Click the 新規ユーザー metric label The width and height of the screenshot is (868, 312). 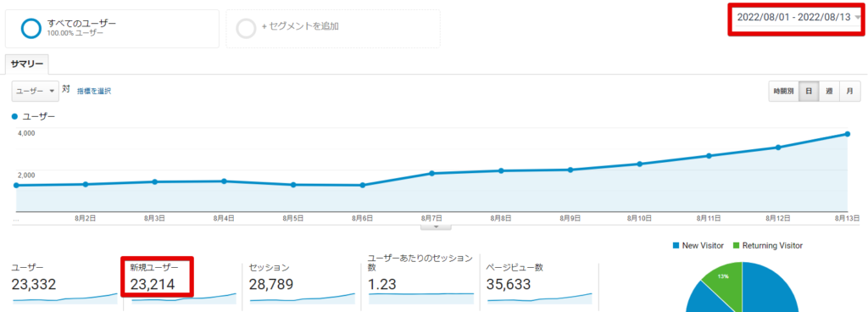pos(154,268)
